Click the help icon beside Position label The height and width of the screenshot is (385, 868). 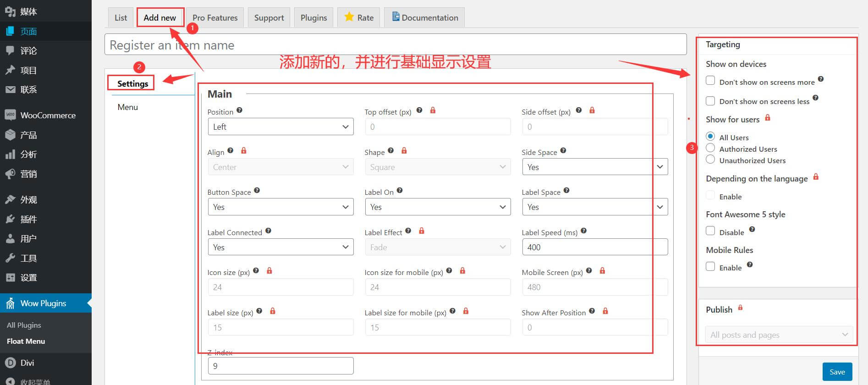pyautogui.click(x=239, y=110)
